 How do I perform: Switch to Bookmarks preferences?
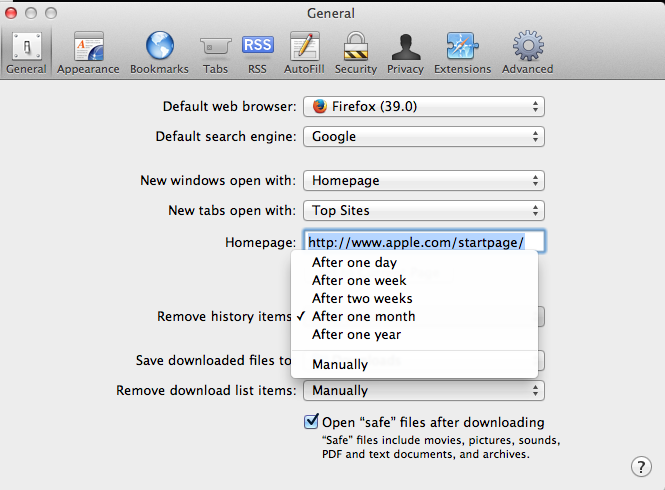159,53
